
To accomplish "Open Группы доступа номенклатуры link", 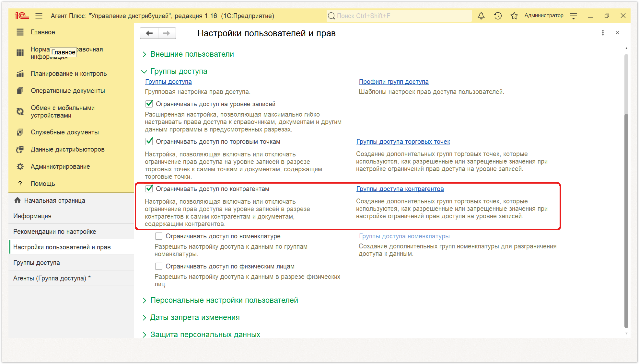I will [x=404, y=236].
